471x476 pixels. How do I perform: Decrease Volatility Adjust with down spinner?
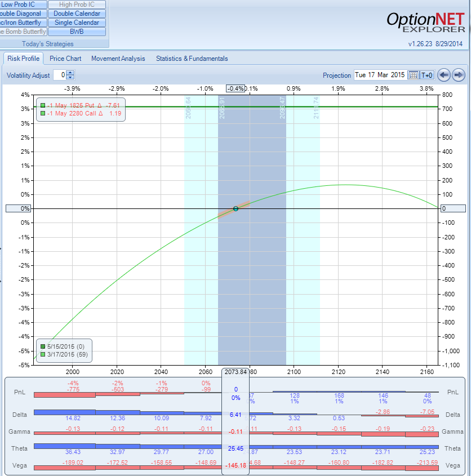coord(70,77)
